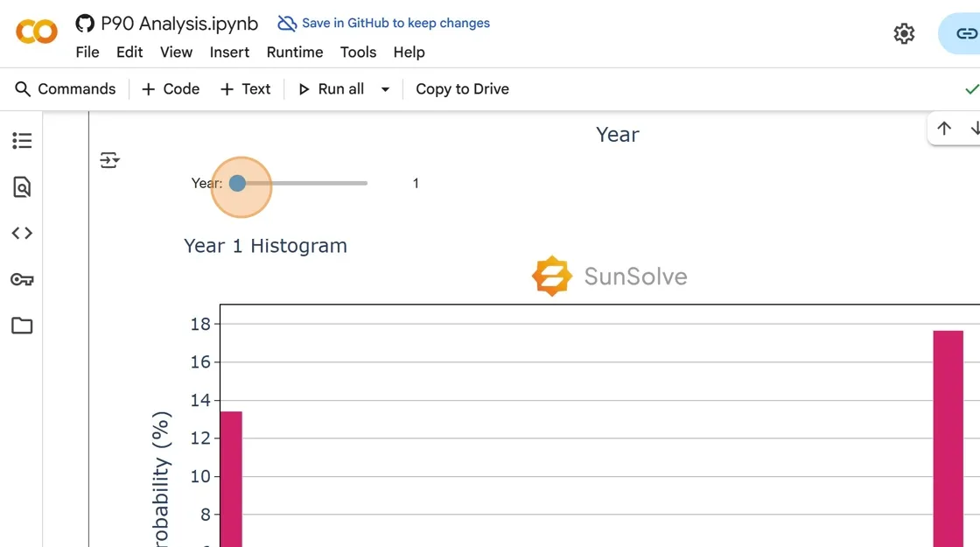The width and height of the screenshot is (980, 547).
Task: Open the File menu
Action: coord(87,53)
